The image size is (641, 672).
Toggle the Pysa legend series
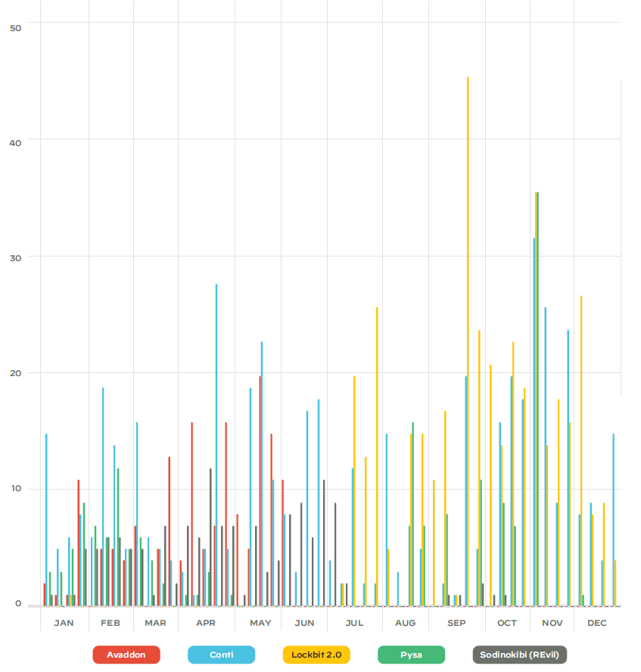click(x=412, y=655)
